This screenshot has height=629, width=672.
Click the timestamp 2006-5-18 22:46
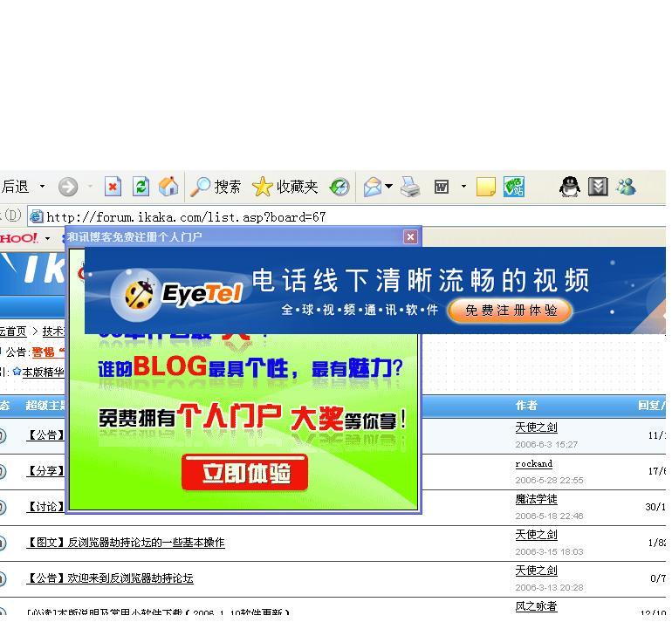pos(549,516)
